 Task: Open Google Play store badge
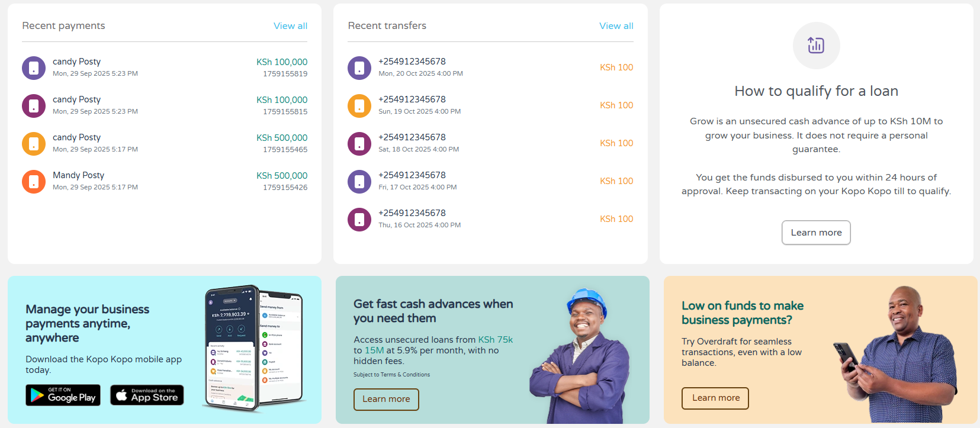point(63,395)
